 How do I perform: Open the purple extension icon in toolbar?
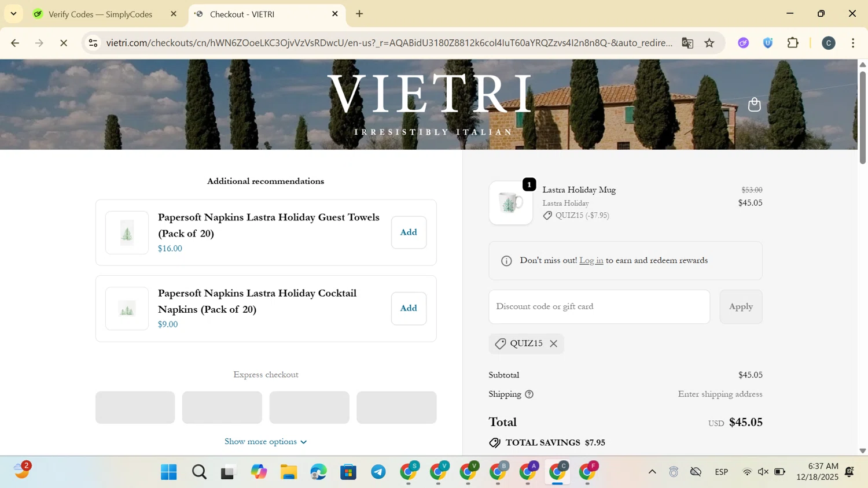pyautogui.click(x=744, y=43)
